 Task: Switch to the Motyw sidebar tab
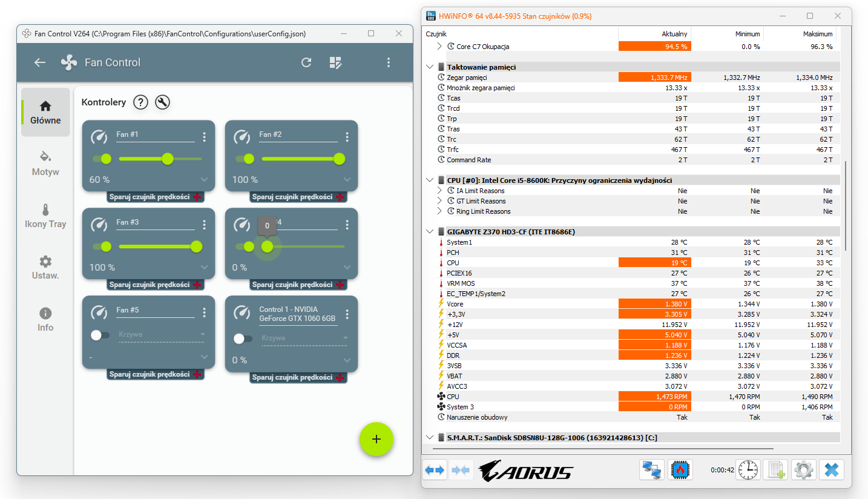[x=45, y=164]
